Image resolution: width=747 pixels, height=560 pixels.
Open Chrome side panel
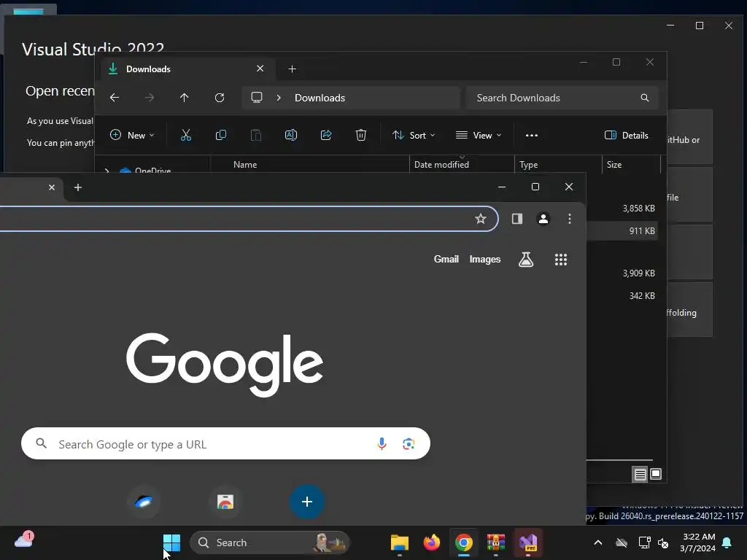pos(517,219)
